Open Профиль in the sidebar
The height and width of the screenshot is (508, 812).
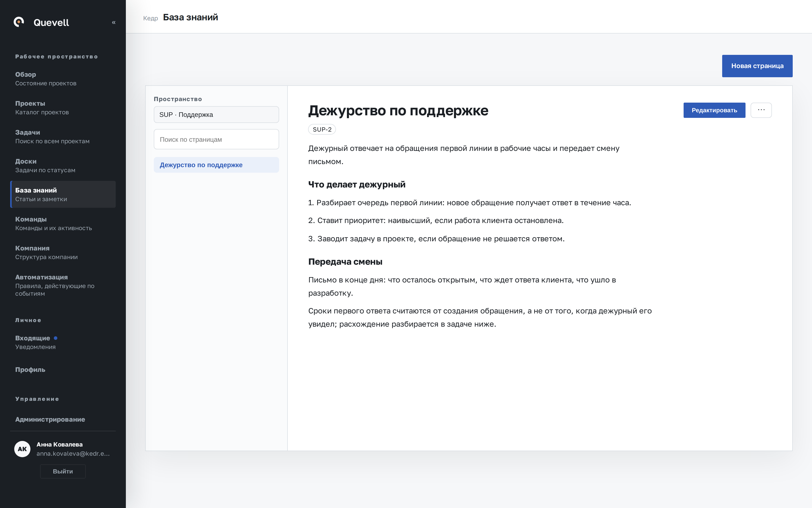pyautogui.click(x=63, y=370)
